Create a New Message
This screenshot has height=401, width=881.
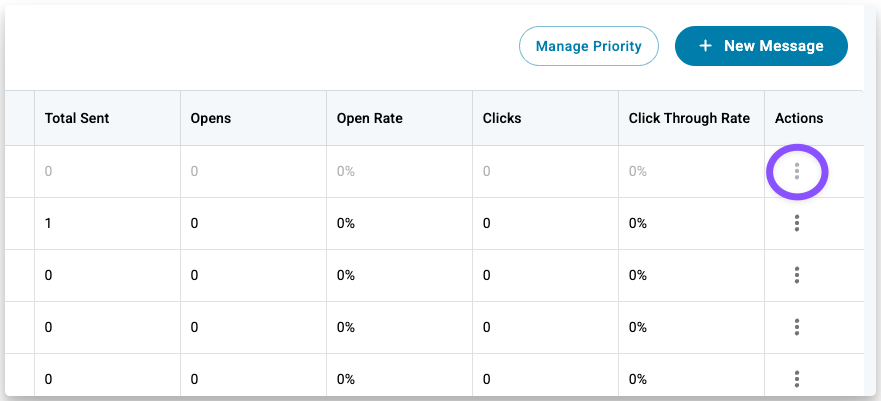coord(761,46)
